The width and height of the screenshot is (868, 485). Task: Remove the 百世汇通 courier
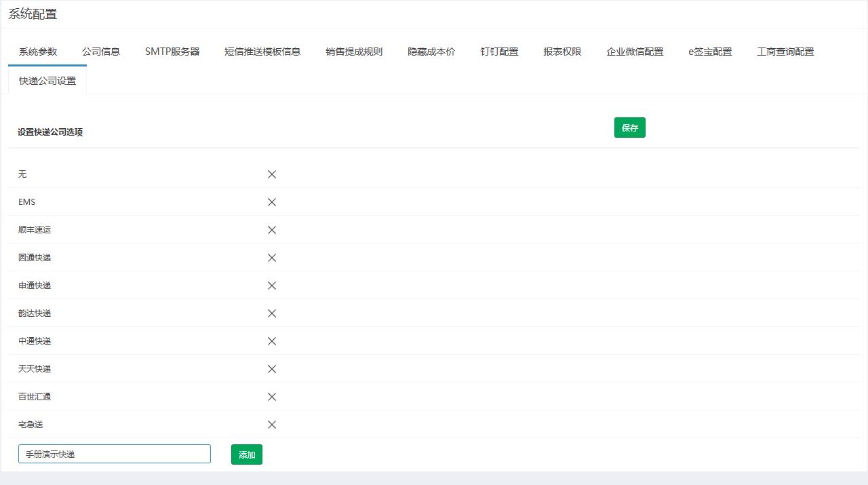[x=272, y=397]
